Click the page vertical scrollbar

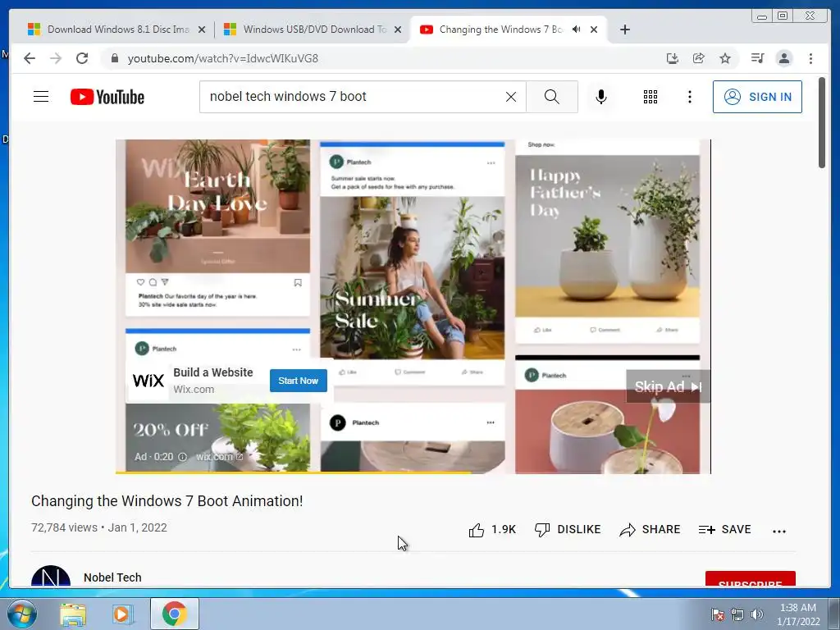coord(822,123)
